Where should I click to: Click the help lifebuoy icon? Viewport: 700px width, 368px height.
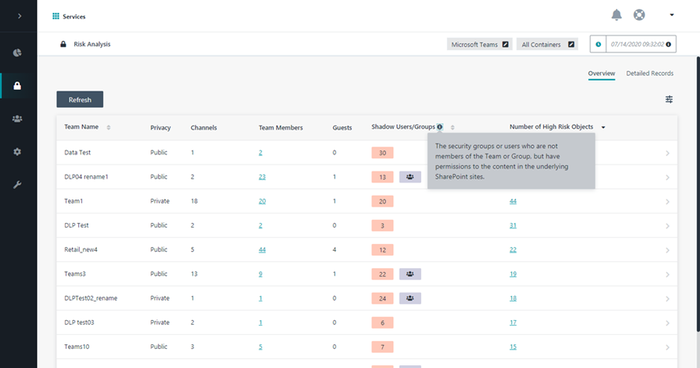[x=639, y=15]
